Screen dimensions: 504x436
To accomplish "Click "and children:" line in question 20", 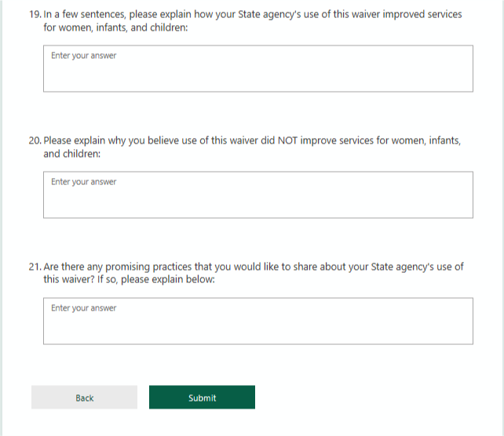I will click(72, 154).
